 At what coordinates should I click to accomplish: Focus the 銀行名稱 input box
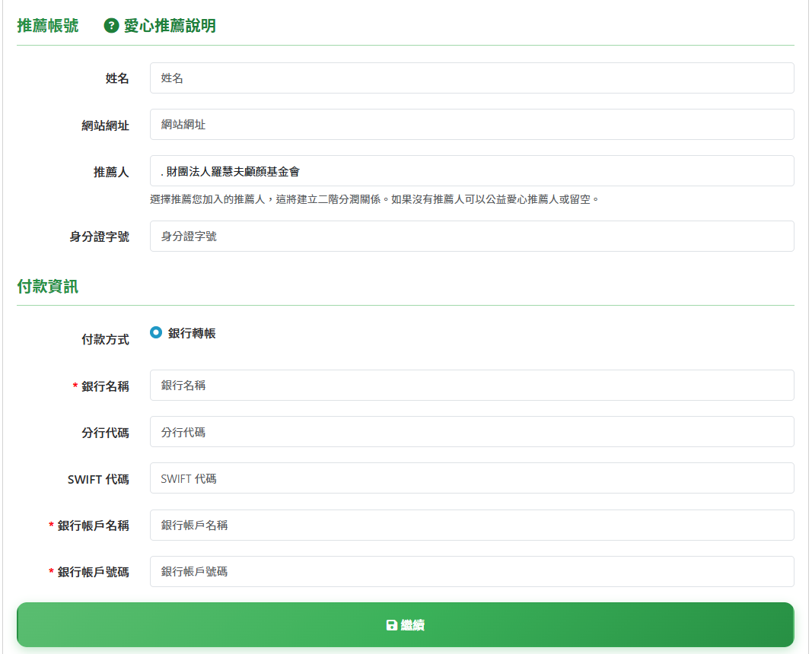472,386
